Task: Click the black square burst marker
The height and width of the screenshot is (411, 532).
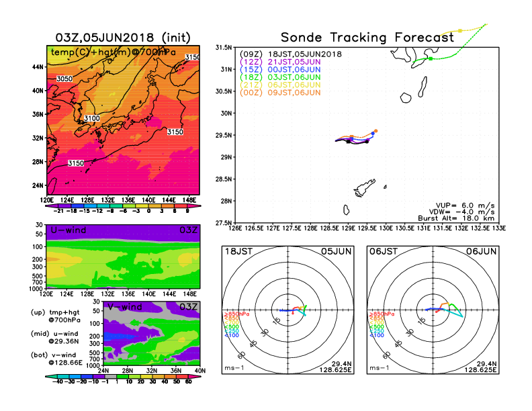Action: tap(349, 142)
